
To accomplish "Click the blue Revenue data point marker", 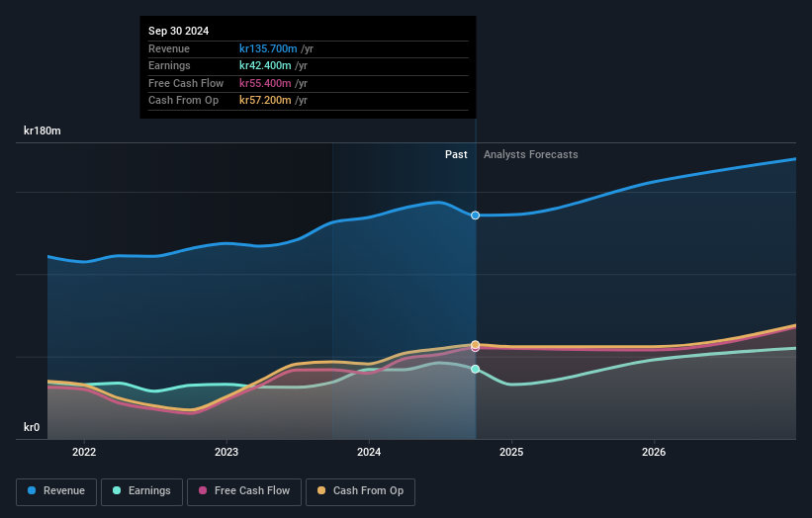I will tap(475, 216).
